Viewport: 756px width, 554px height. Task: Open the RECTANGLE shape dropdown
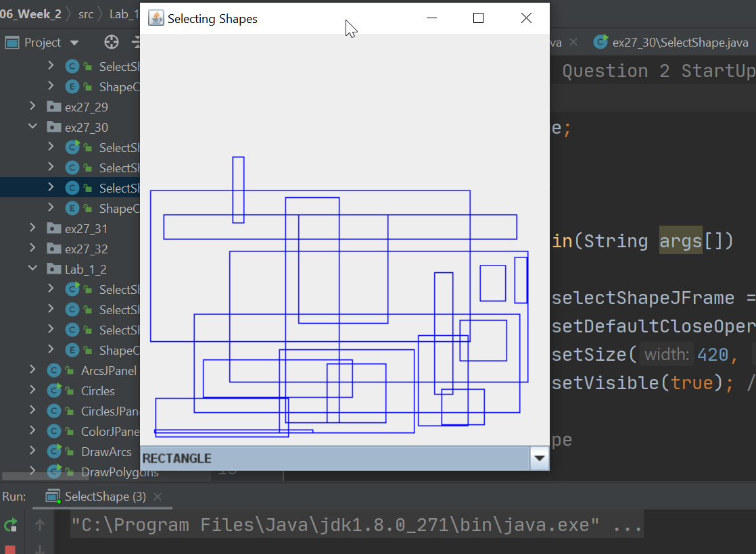pyautogui.click(x=539, y=458)
